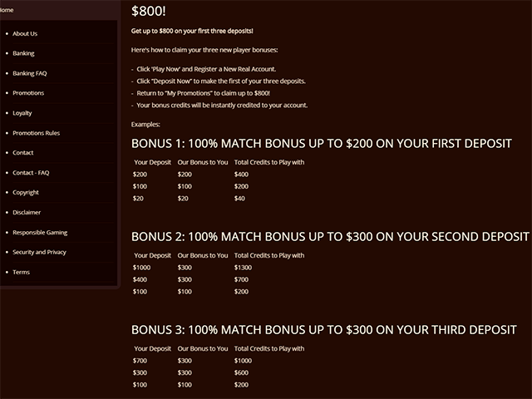
Task: Click the Bonus 2 second deposit heading
Action: [x=330, y=236]
